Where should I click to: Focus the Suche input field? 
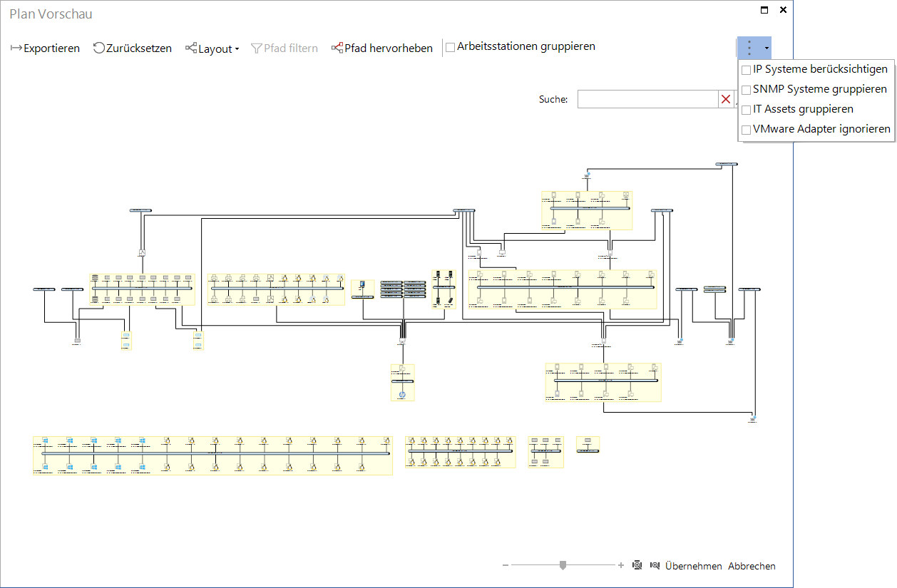tap(647, 99)
